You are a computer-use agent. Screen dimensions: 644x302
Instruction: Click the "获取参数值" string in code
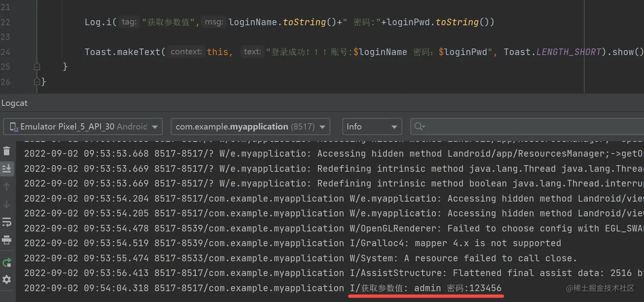point(171,22)
